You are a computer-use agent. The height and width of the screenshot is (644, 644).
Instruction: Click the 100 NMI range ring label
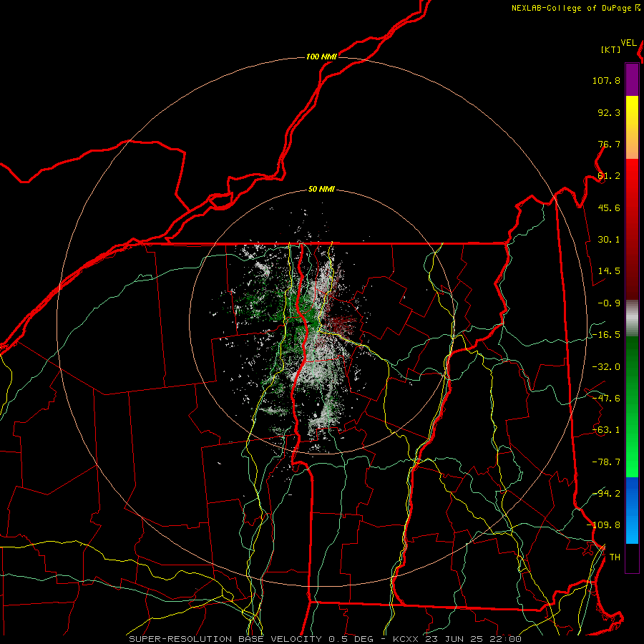321,57
